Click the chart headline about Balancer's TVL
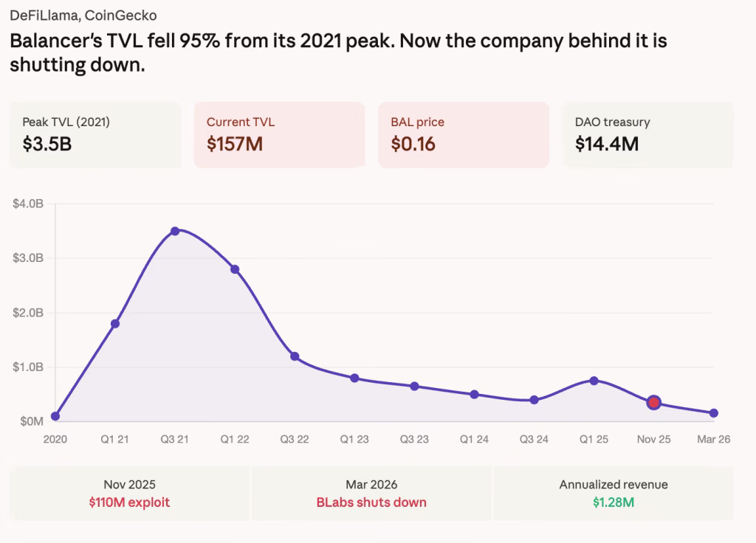756x543 pixels. [x=338, y=52]
